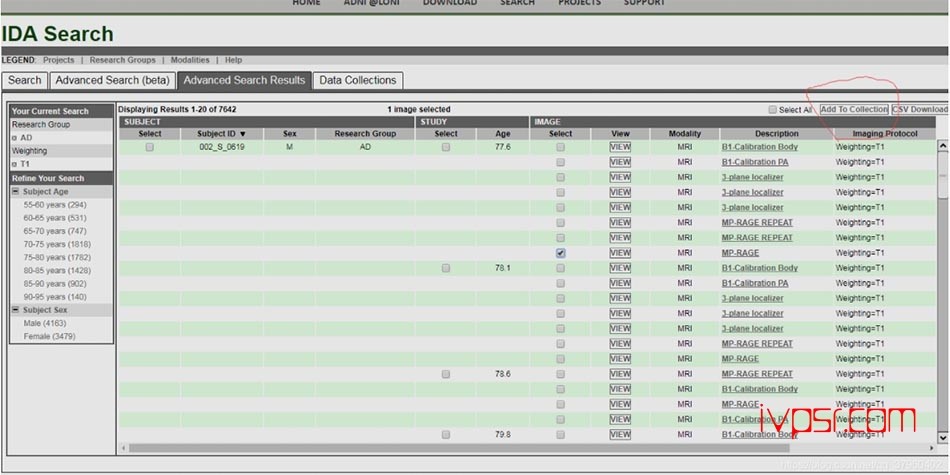Check the study select box for age 78.6
Viewport: 950px width, 475px height.
tap(446, 374)
